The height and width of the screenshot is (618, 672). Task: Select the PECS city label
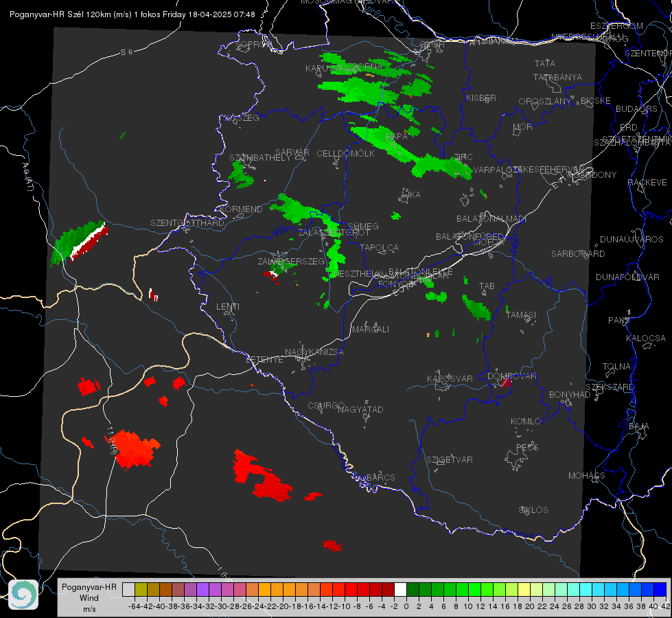[x=526, y=447]
